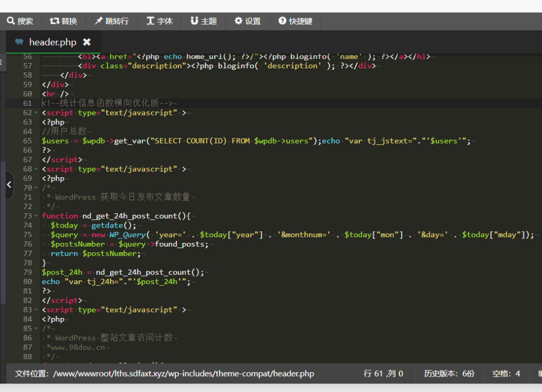The image size is (542, 392).
Task: Select the header.php file tab
Action: [x=52, y=42]
